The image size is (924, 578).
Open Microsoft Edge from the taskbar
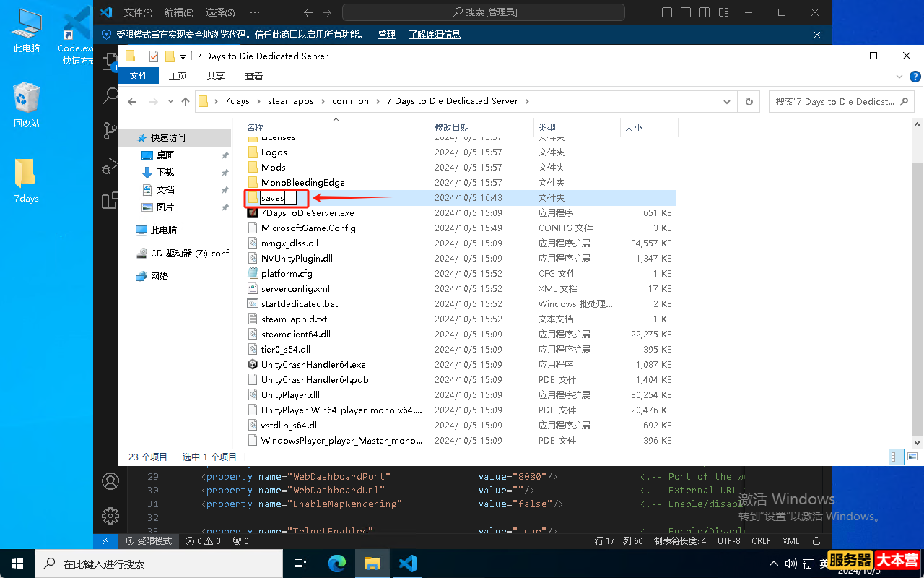tap(337, 563)
